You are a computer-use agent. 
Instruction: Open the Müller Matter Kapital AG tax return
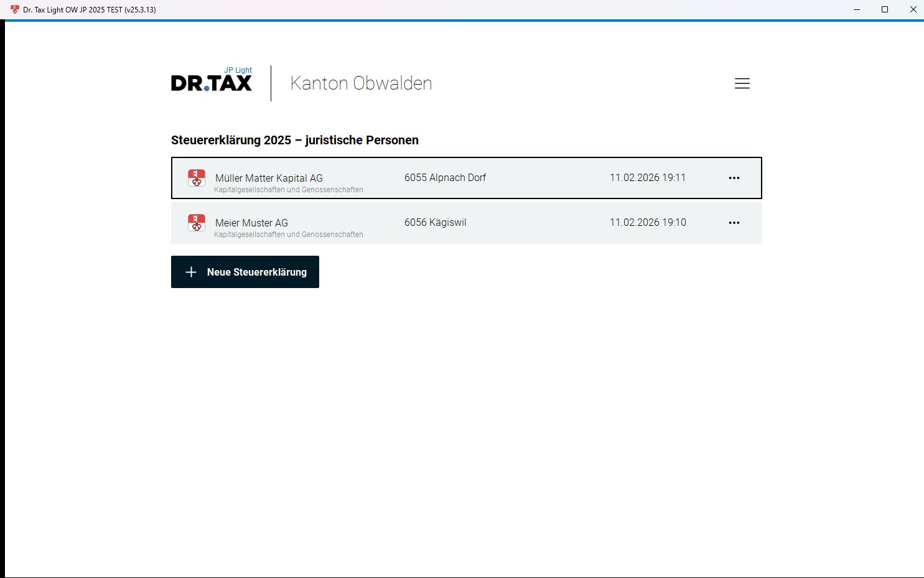coord(269,178)
